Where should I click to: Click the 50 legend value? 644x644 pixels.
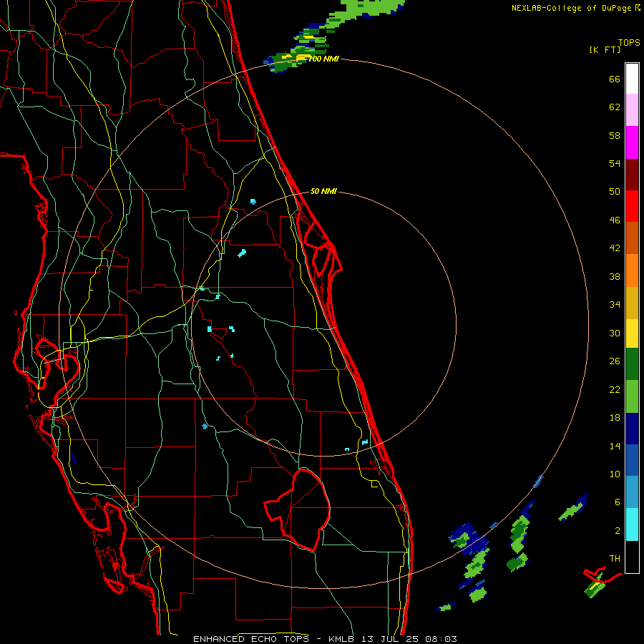click(x=615, y=192)
